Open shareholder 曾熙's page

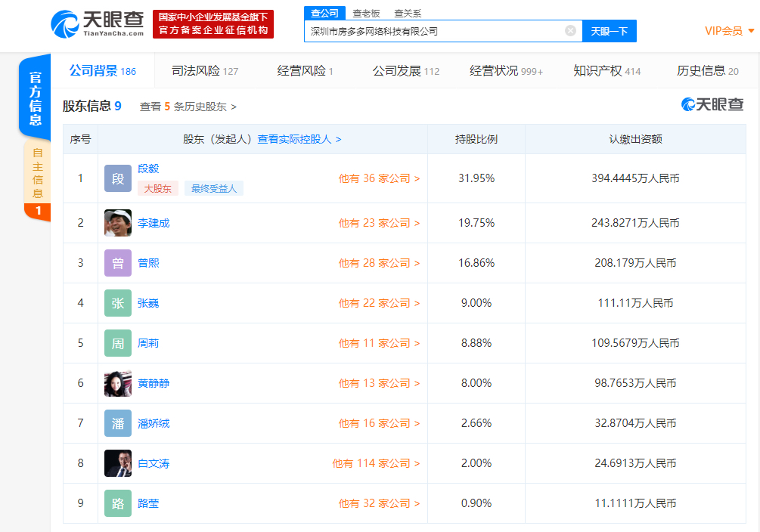[148, 263]
